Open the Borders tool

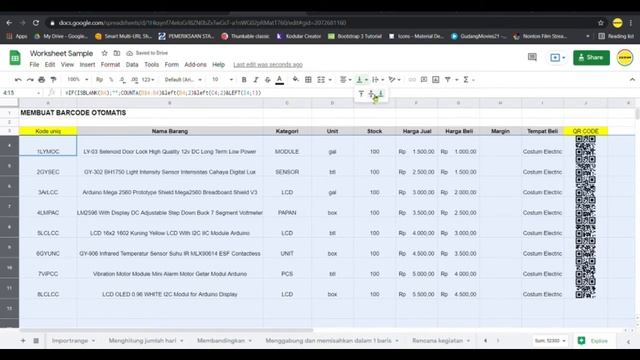click(x=308, y=80)
